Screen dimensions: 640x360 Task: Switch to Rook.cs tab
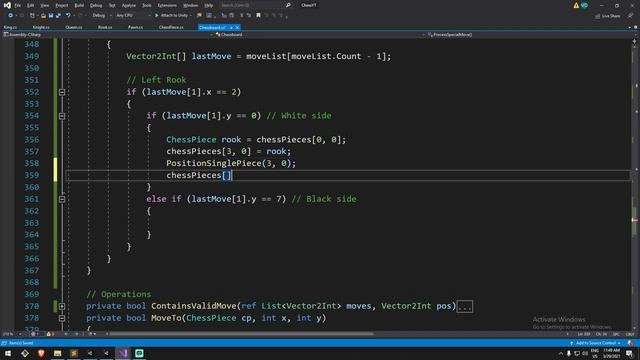[105, 27]
